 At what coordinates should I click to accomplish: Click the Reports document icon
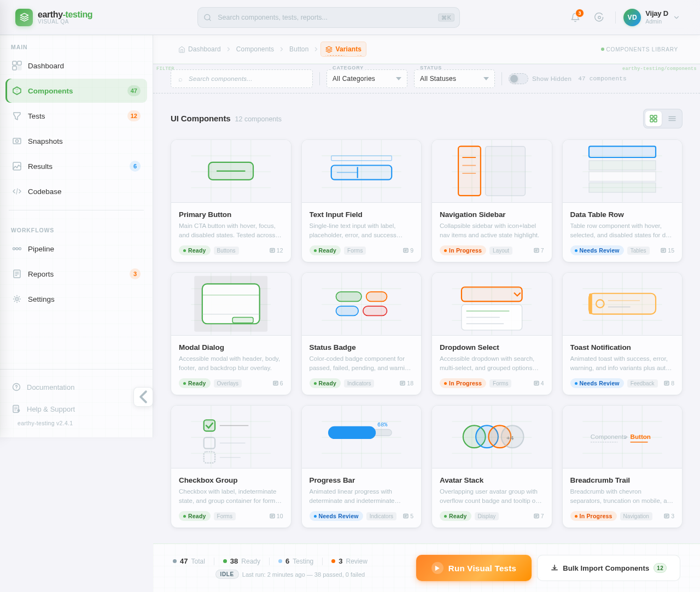coord(17,274)
